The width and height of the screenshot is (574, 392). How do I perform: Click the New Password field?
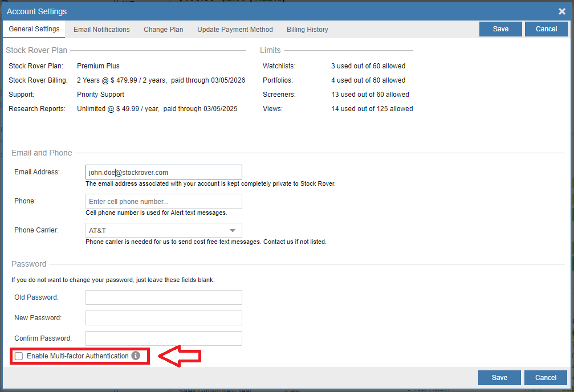click(164, 317)
